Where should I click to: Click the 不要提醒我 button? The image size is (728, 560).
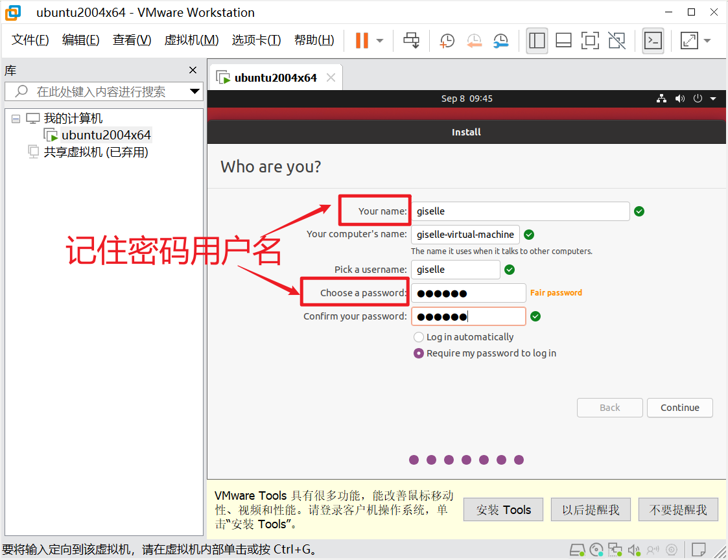click(678, 510)
